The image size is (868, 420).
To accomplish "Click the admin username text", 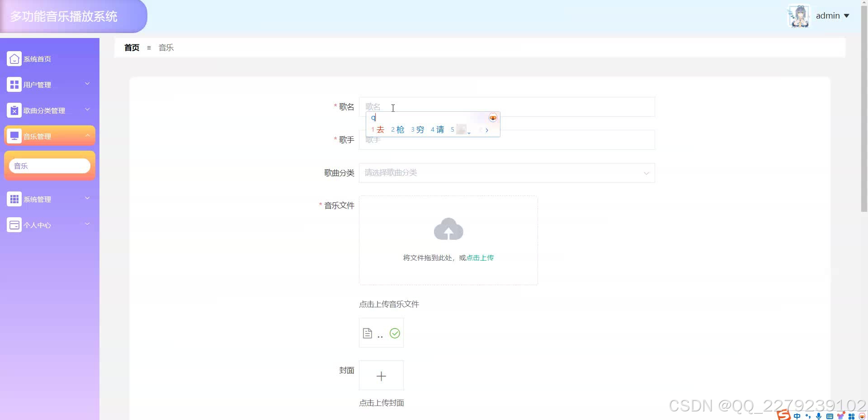I will pyautogui.click(x=828, y=16).
